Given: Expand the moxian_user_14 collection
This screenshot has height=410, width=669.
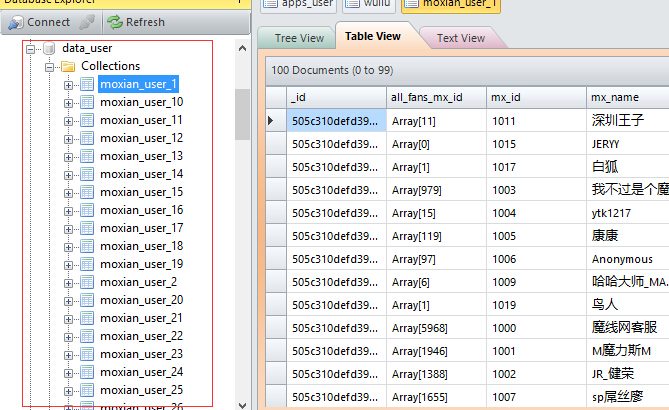Looking at the screenshot, I should (68, 175).
